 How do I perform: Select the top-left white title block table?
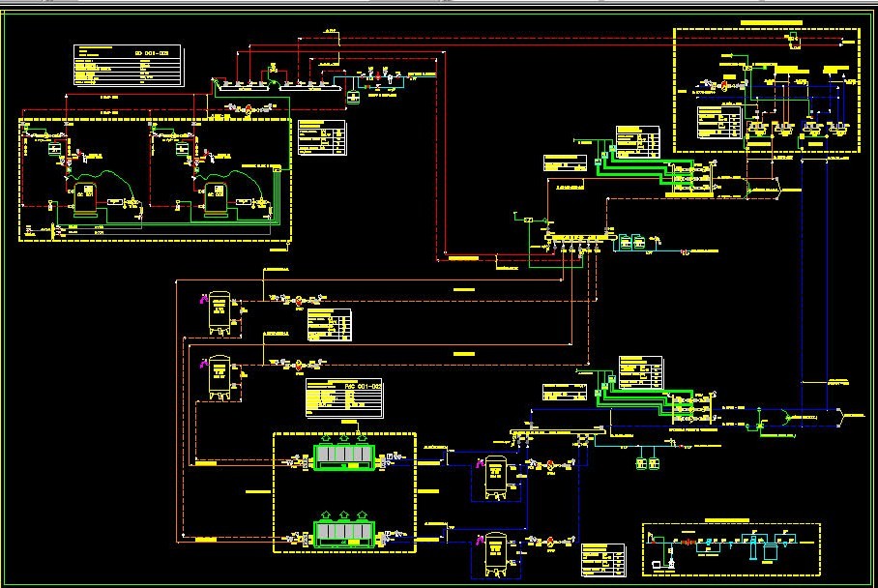point(128,67)
